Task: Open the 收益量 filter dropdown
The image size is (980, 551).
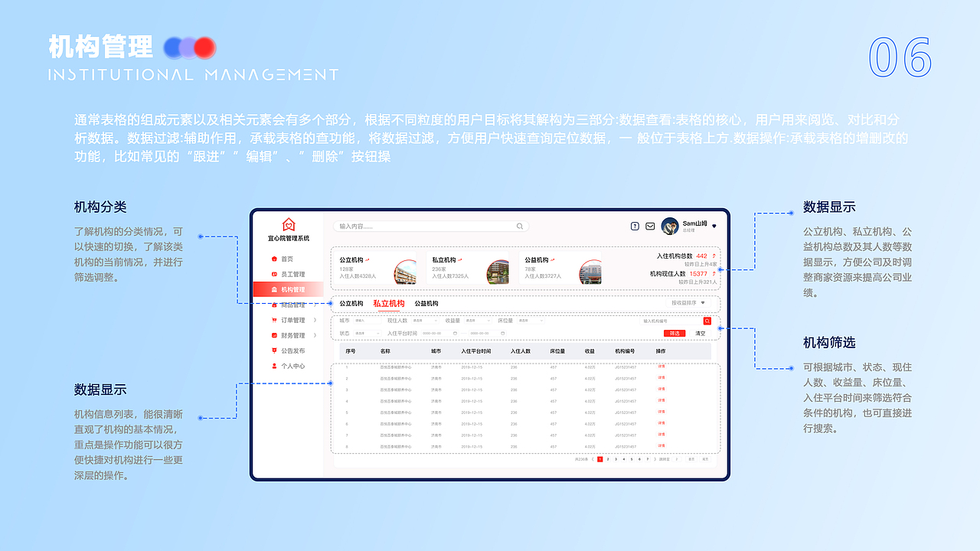Action: tap(477, 321)
